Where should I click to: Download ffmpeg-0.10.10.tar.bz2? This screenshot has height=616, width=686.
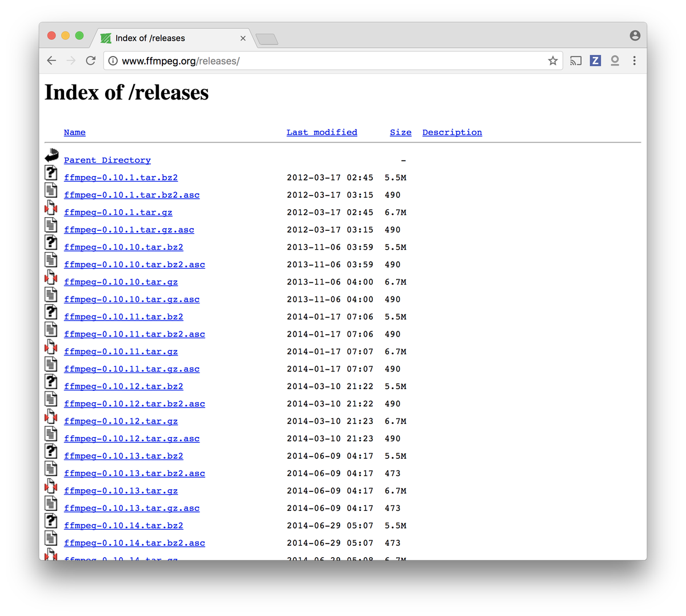[x=123, y=247]
